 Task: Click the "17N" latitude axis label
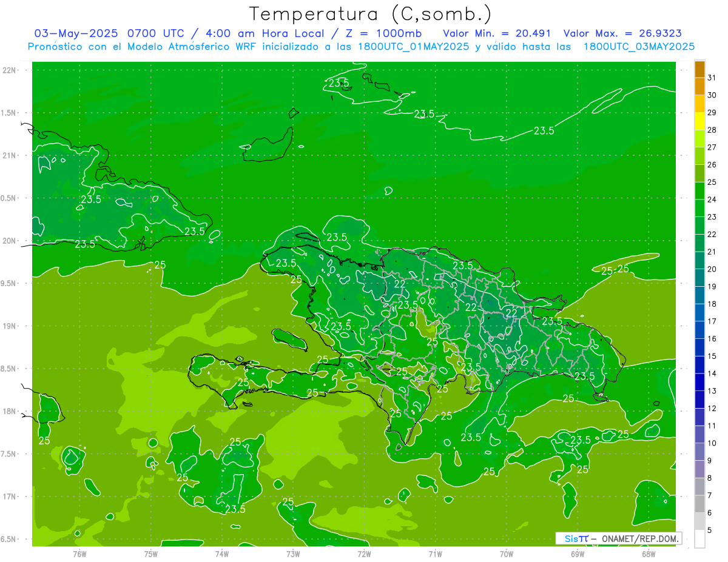[x=9, y=497]
